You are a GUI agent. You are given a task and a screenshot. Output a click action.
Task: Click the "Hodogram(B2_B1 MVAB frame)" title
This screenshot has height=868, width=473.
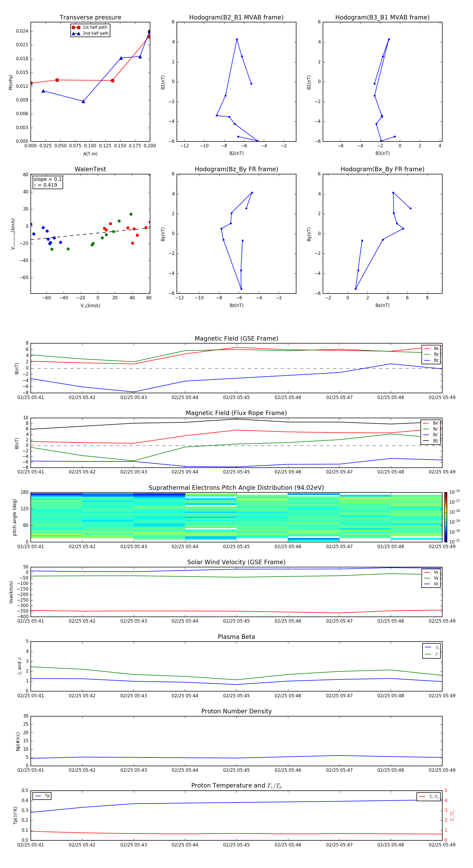pyautogui.click(x=236, y=17)
